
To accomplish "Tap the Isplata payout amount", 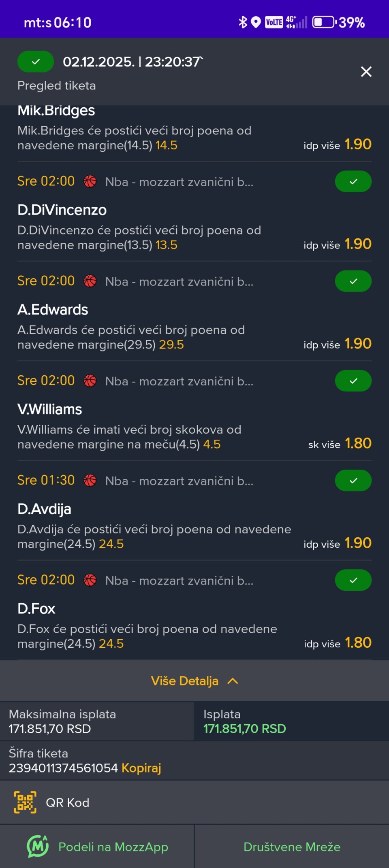I will coord(245,729).
